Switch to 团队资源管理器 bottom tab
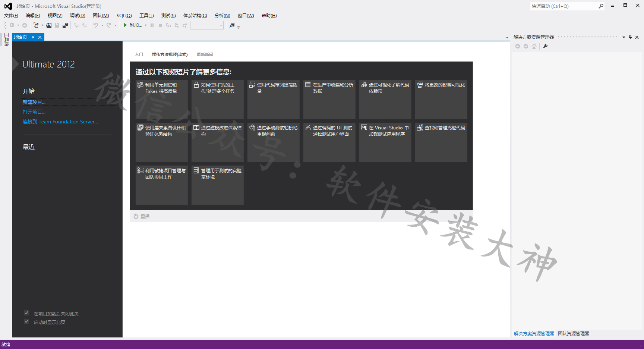Image resolution: width=644 pixels, height=349 pixels. tap(574, 333)
